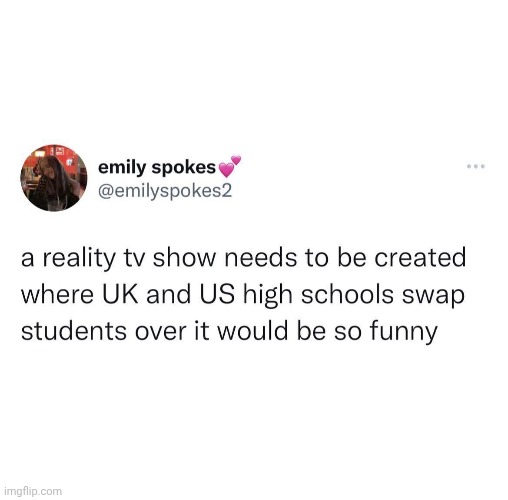Select the word 'students' in the tweet
This screenshot has height=500, width=508.
click(74, 331)
